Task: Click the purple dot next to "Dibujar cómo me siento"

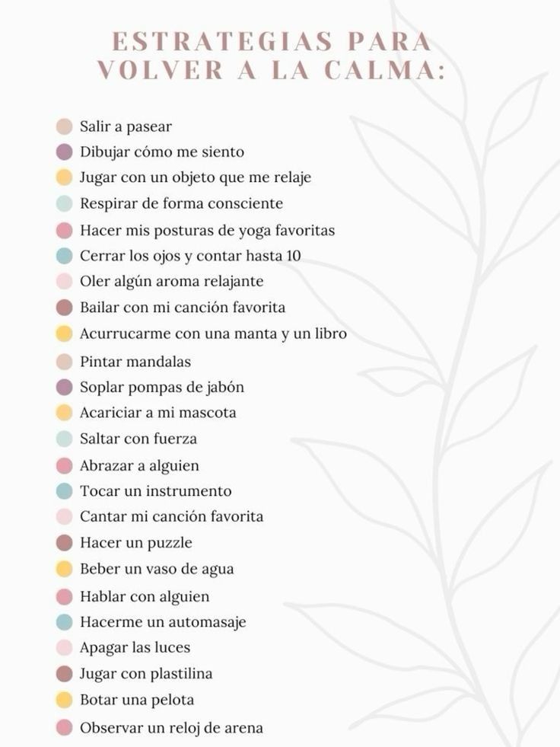Action: [x=65, y=152]
